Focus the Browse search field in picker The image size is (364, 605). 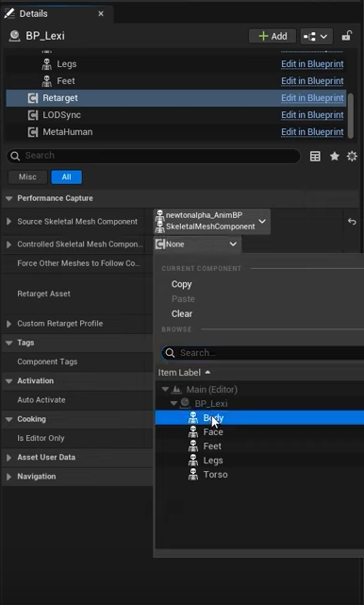[262, 353]
